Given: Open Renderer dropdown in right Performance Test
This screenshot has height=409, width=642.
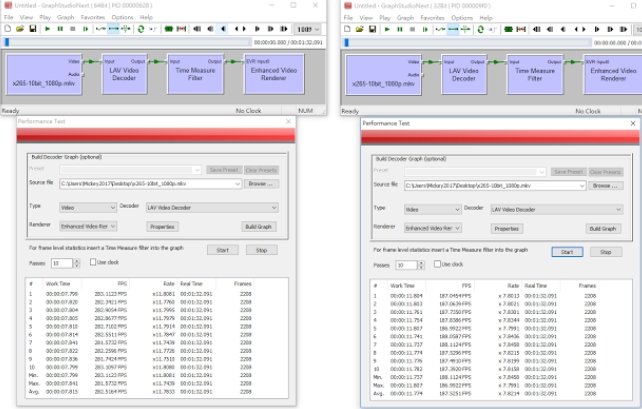Looking at the screenshot, I should [457, 228].
